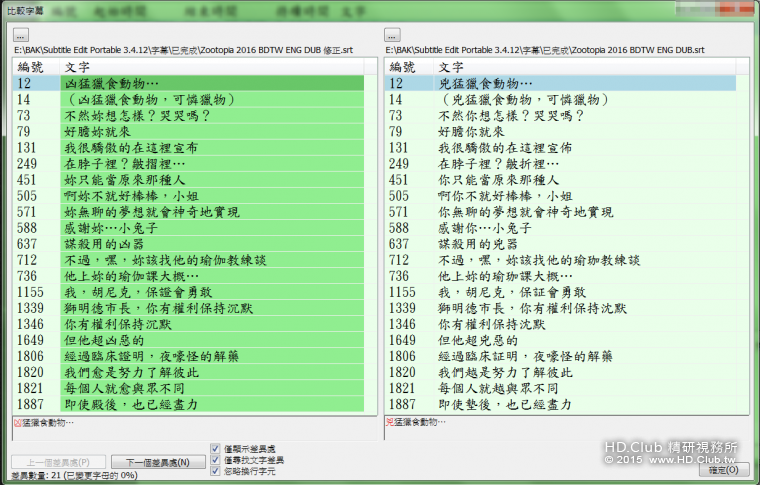Select left pane row 637 謀殺用的凶器

189,244
